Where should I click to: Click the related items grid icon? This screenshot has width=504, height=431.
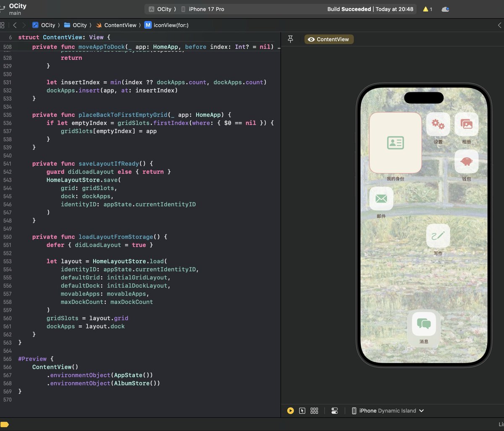point(2,25)
